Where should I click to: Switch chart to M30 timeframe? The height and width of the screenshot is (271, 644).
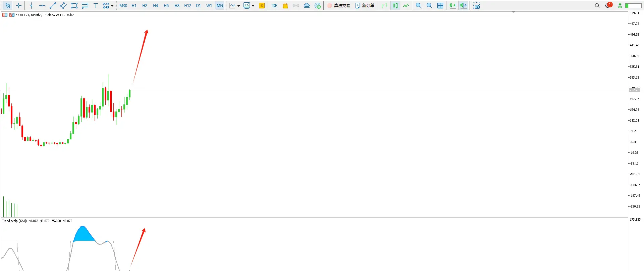click(123, 5)
